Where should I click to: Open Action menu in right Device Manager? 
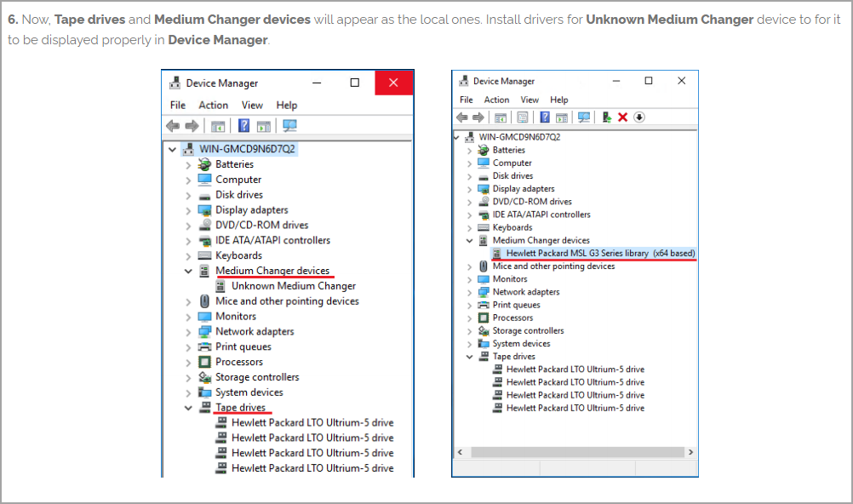496,100
